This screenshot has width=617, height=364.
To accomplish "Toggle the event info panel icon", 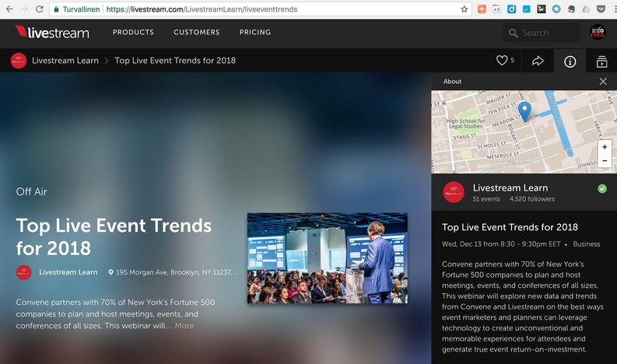I will 570,61.
